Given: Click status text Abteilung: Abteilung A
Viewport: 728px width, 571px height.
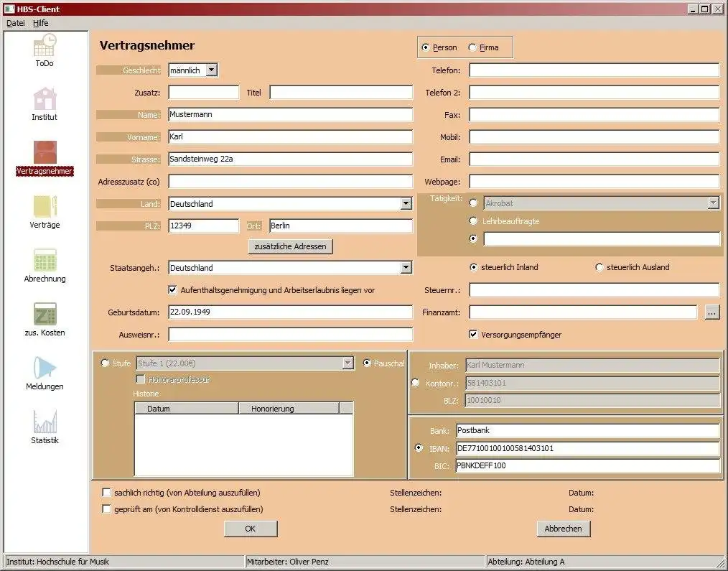Looking at the screenshot, I should click(x=526, y=562).
